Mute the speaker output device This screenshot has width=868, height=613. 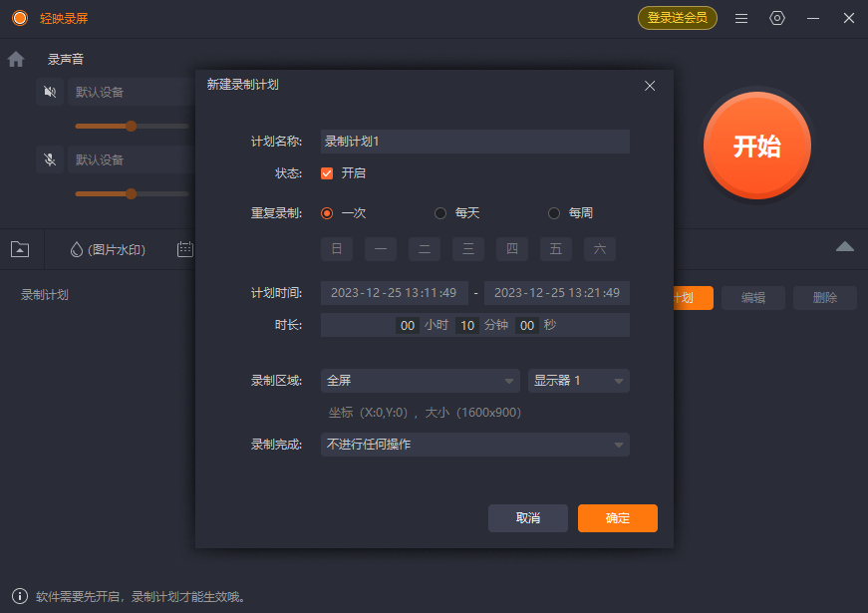pos(49,91)
